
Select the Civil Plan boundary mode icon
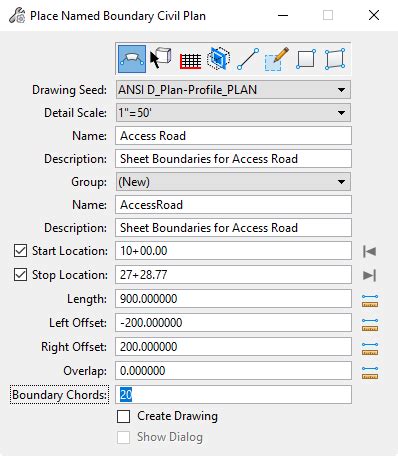[x=132, y=59]
